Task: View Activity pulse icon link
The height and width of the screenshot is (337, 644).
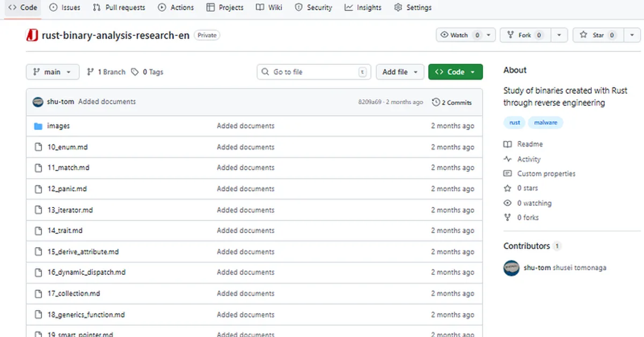Action: pos(508,159)
